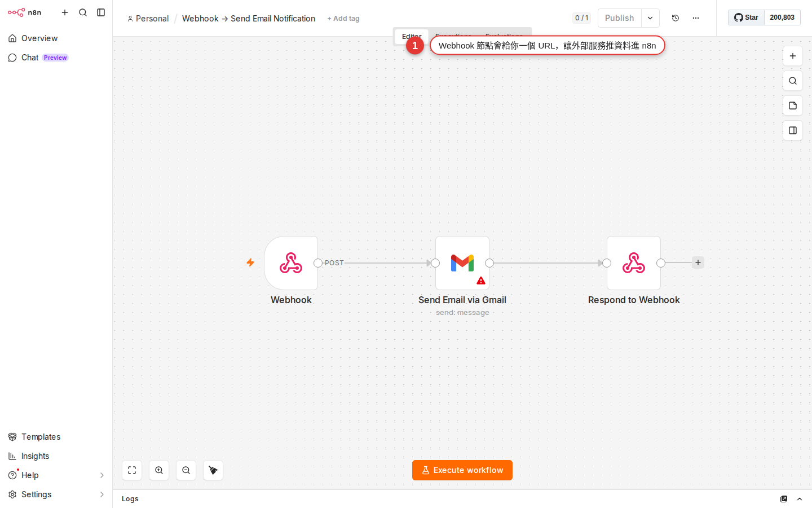Zoom out on the canvas

[186, 470]
